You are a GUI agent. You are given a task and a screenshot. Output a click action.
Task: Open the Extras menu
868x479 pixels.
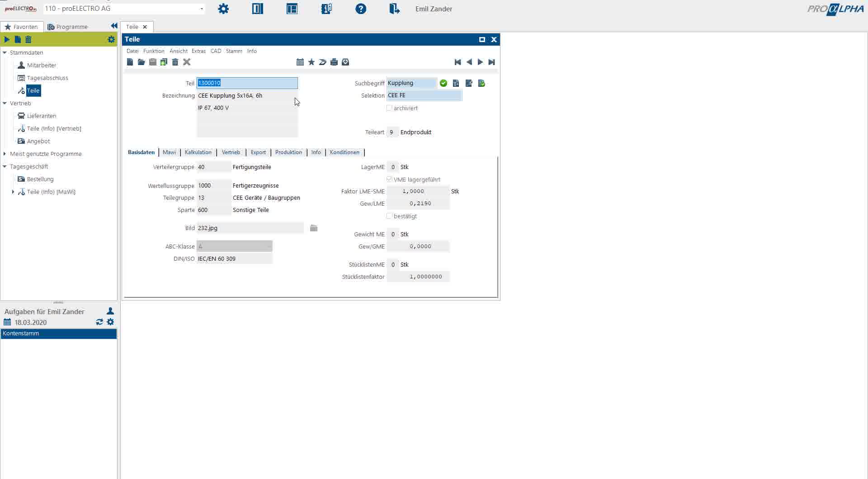pos(198,51)
